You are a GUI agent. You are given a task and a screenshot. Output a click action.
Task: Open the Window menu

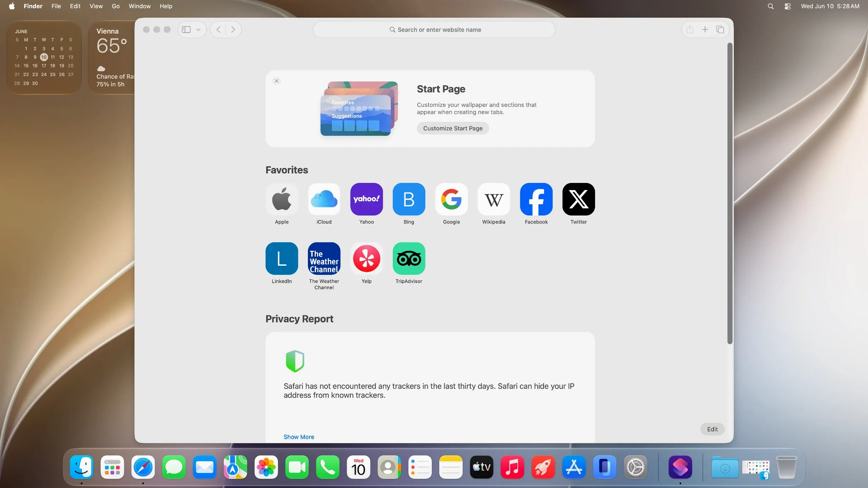(139, 6)
